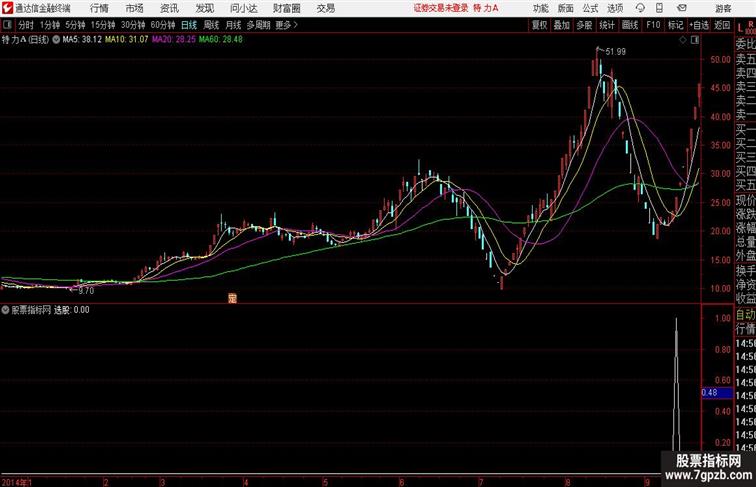This screenshot has width=756, height=487.
Task: Add stock with +自选 button
Action: [699, 25]
